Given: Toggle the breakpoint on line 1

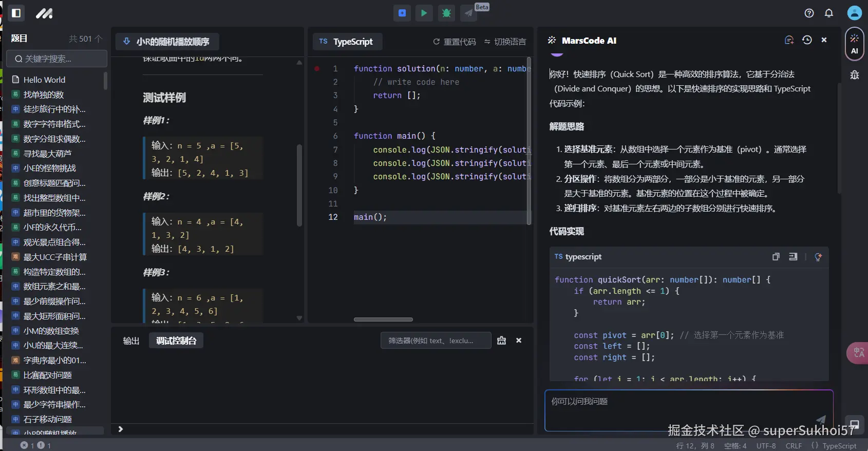Looking at the screenshot, I should point(317,68).
